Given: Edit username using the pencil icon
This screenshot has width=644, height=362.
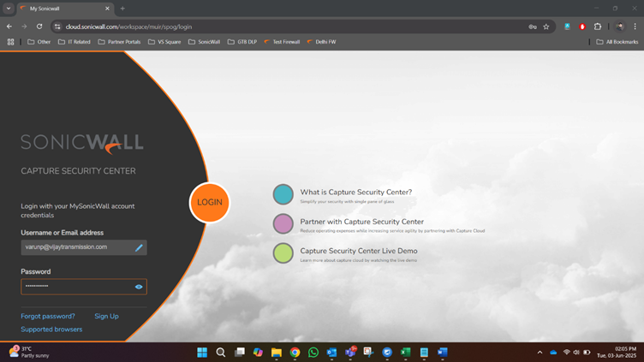Looking at the screenshot, I should [139, 247].
